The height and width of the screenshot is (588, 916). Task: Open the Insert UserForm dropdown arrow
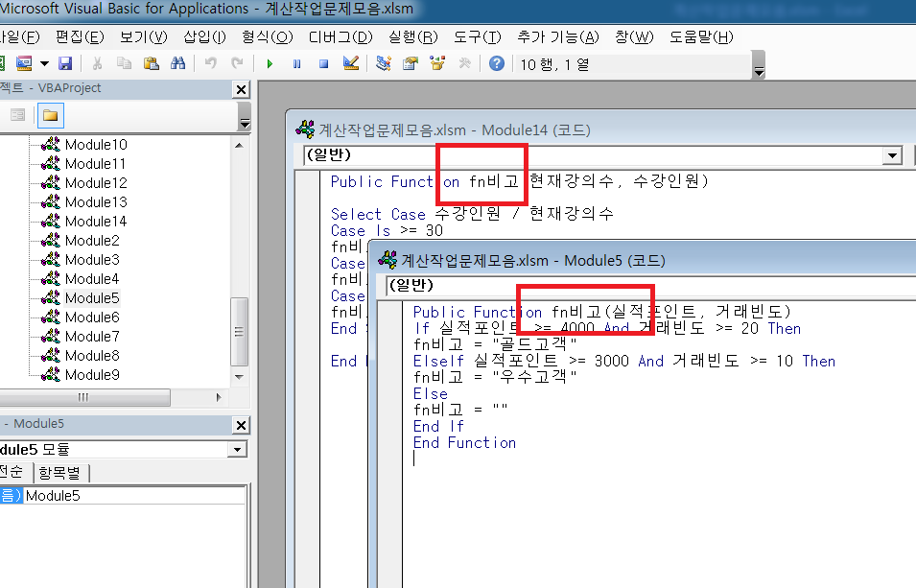point(44,63)
